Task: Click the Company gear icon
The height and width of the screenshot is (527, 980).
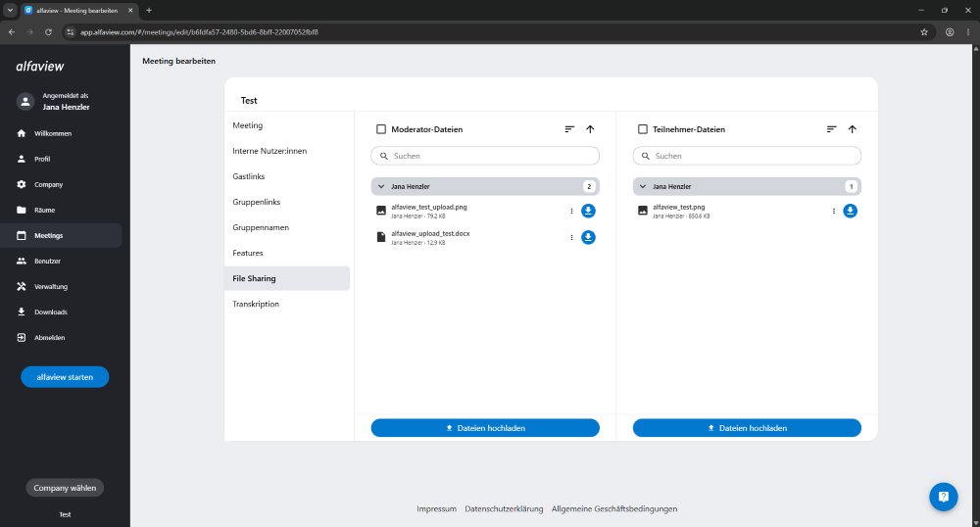Action: click(22, 184)
